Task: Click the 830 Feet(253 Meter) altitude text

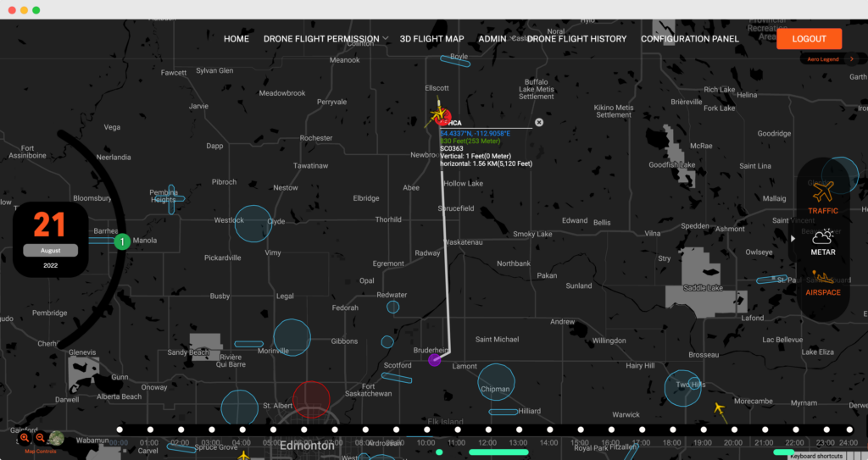Action: [470, 141]
